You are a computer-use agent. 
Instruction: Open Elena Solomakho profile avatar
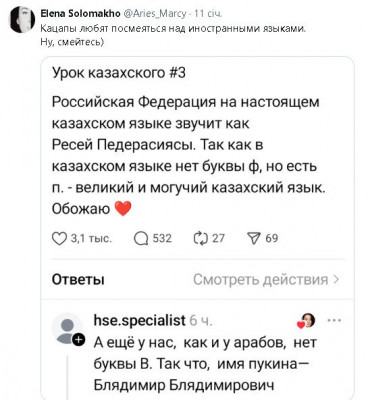22,19
